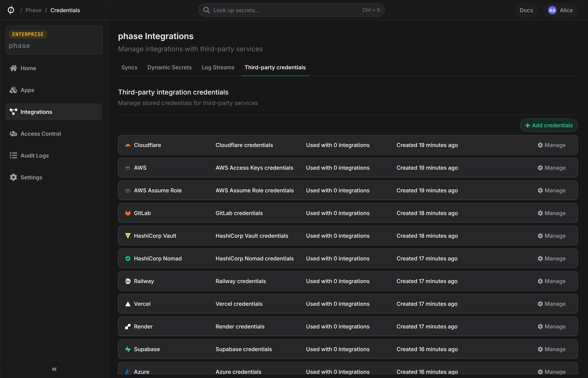
Task: Click the Cloudflare logo icon
Action: click(x=128, y=145)
